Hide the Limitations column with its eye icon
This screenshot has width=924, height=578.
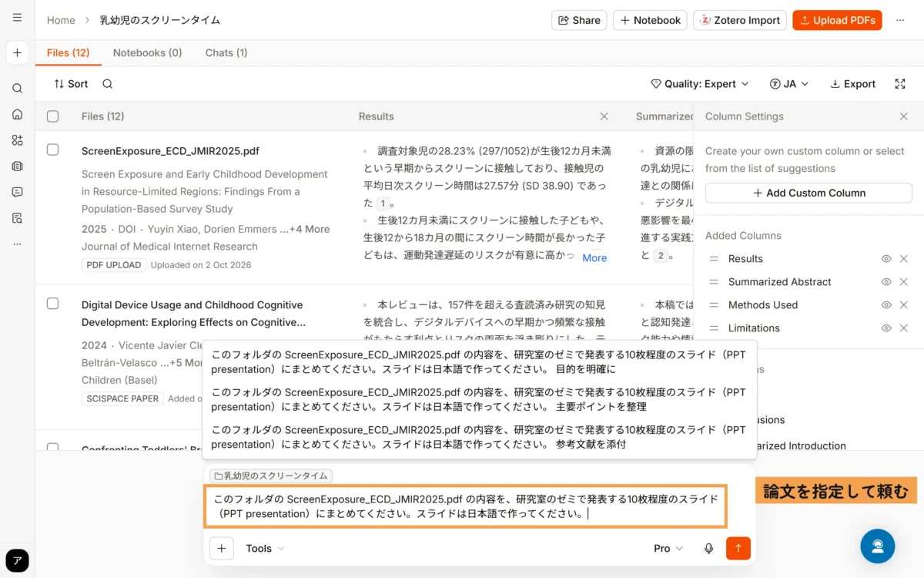click(x=886, y=328)
